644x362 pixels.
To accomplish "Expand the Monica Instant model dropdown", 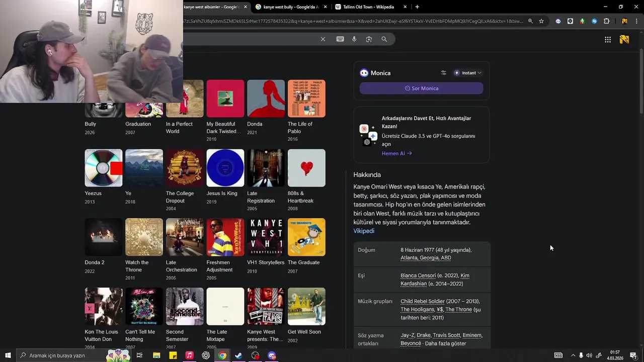I will click(x=468, y=73).
